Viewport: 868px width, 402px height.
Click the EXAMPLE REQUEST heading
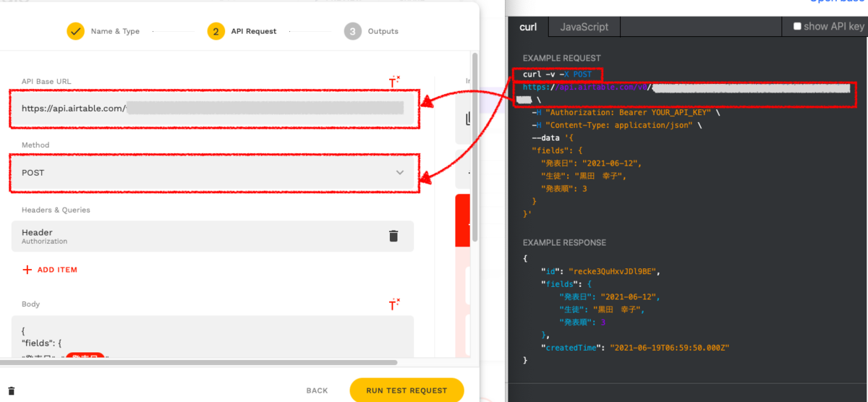point(562,58)
